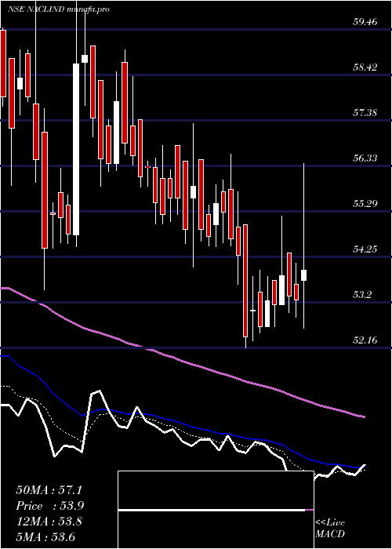Click the 58.42 price axis label

pyautogui.click(x=365, y=67)
